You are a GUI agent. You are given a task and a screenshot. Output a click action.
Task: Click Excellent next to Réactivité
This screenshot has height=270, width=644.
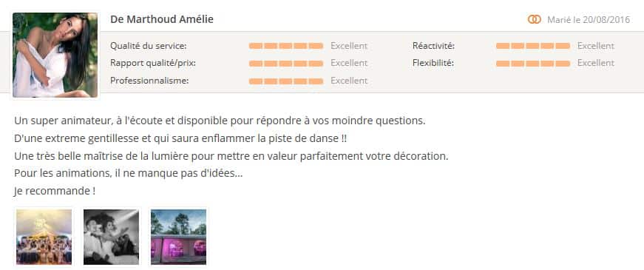tap(596, 46)
